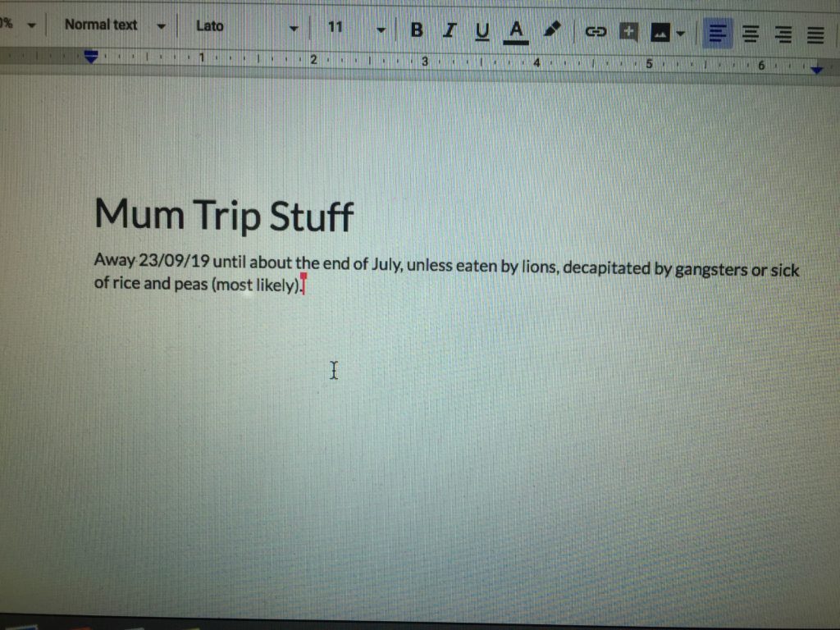Open the font size 11 dropdown
The height and width of the screenshot is (630, 840).
(355, 28)
